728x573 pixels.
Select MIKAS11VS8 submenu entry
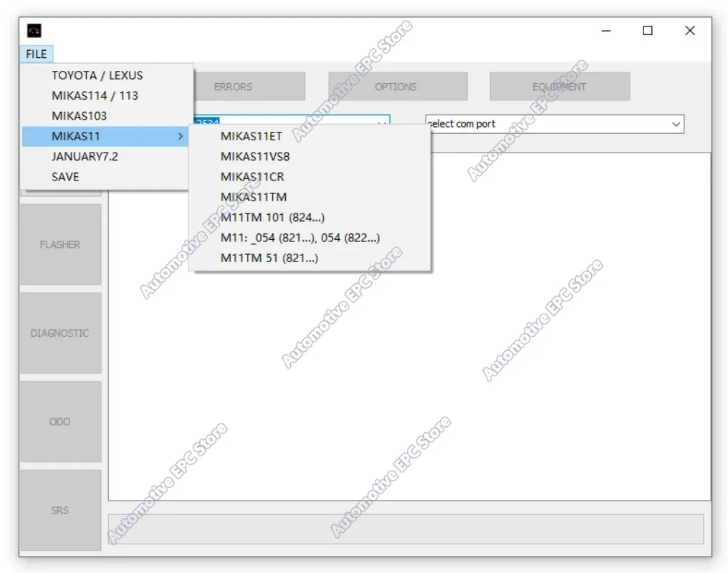coord(310,156)
